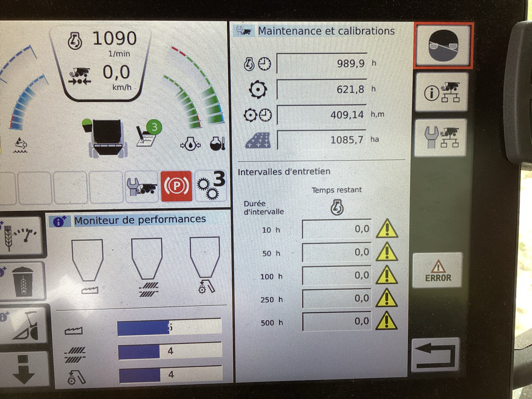The width and height of the screenshot is (532, 399).
Task: Select the 50 h remaining time field
Action: [x=337, y=253]
